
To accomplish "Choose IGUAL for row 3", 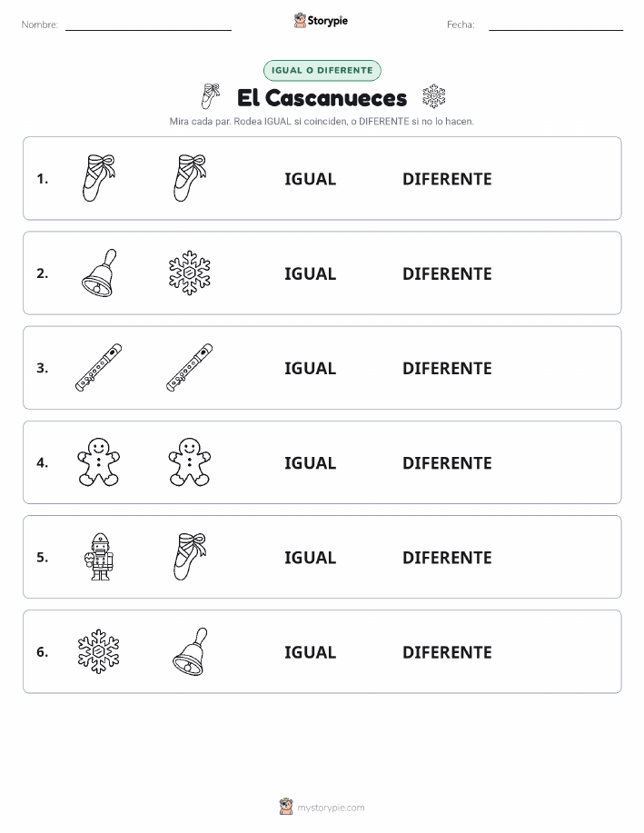I will point(311,368).
